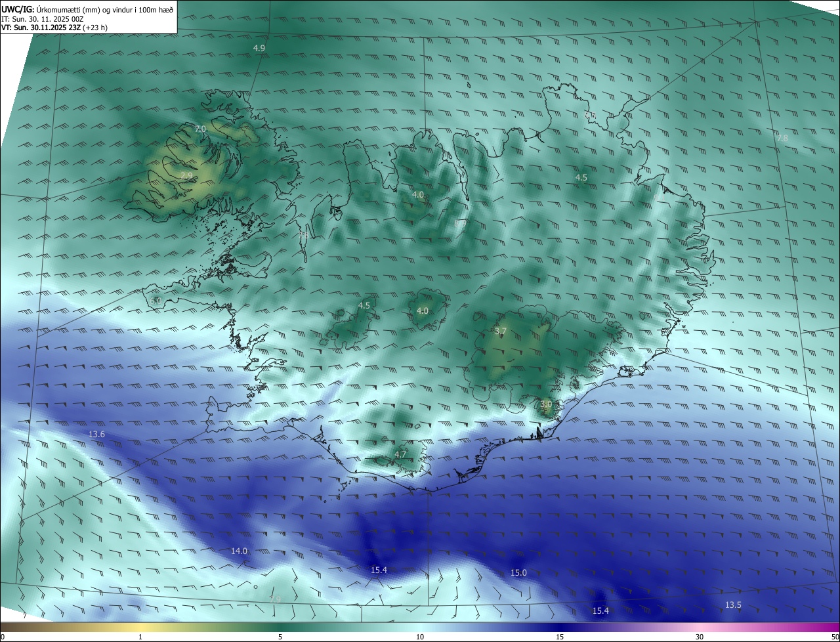Click the brown end of the color scale bar
Viewport: 840px width, 642px height.
tap(7, 628)
